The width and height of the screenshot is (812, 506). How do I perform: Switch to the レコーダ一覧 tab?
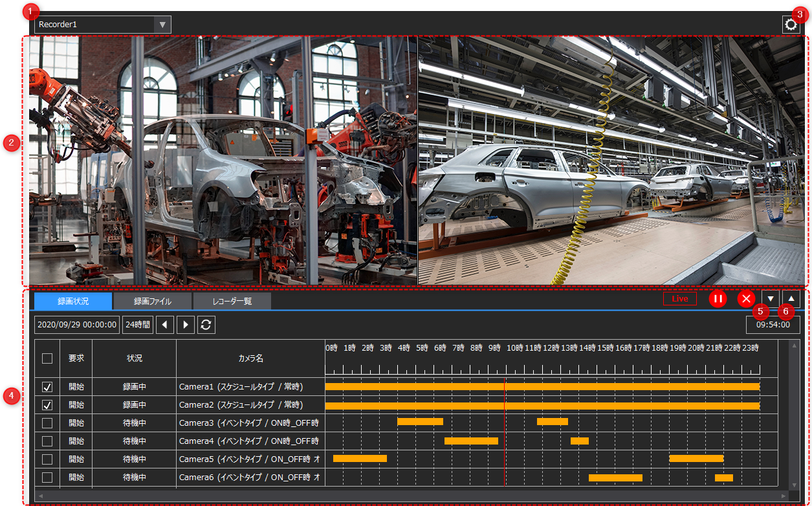(232, 302)
